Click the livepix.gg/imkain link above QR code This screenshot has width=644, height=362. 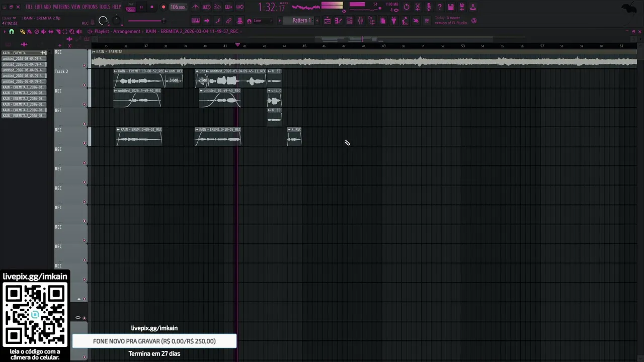(x=35, y=277)
